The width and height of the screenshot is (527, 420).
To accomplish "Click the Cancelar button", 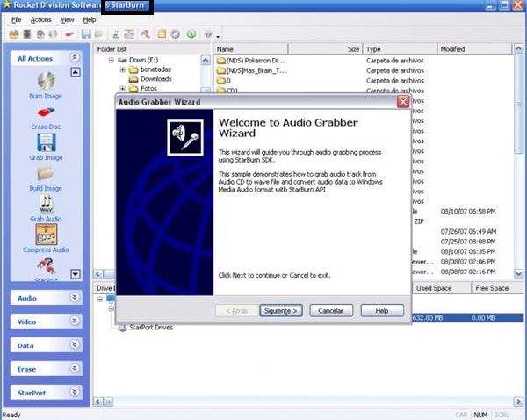I will coord(331,311).
